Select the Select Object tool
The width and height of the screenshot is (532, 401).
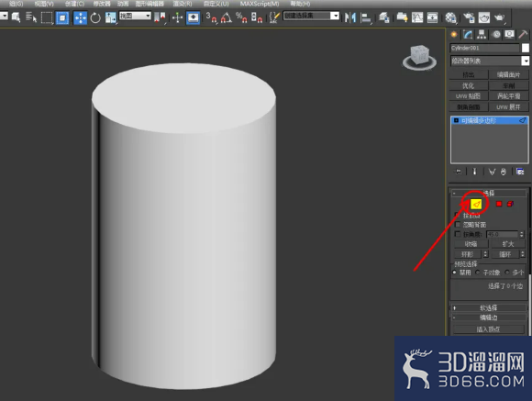(16, 17)
